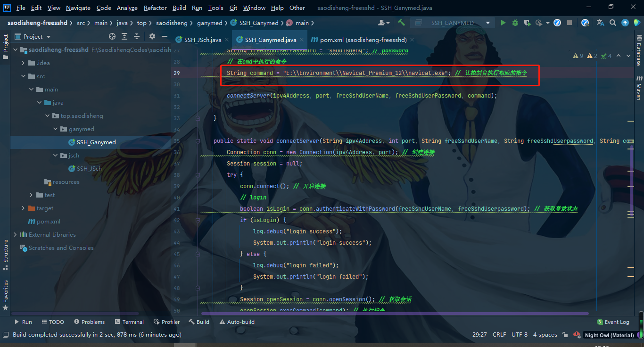Collapse the src folder
The height and width of the screenshot is (347, 644).
coord(24,76)
